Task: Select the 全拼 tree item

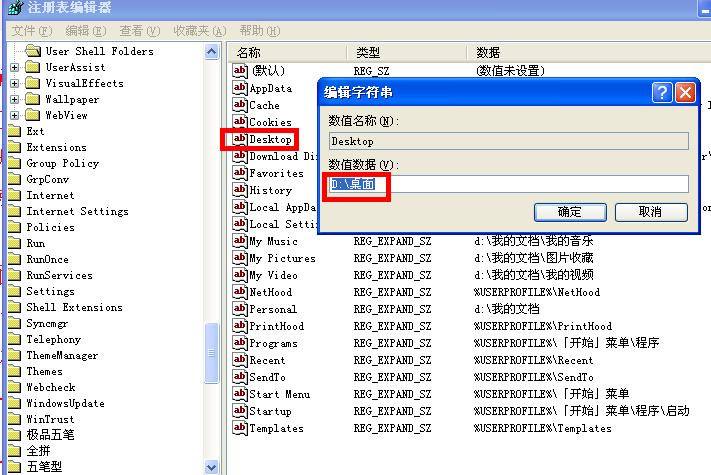Action: [x=38, y=451]
